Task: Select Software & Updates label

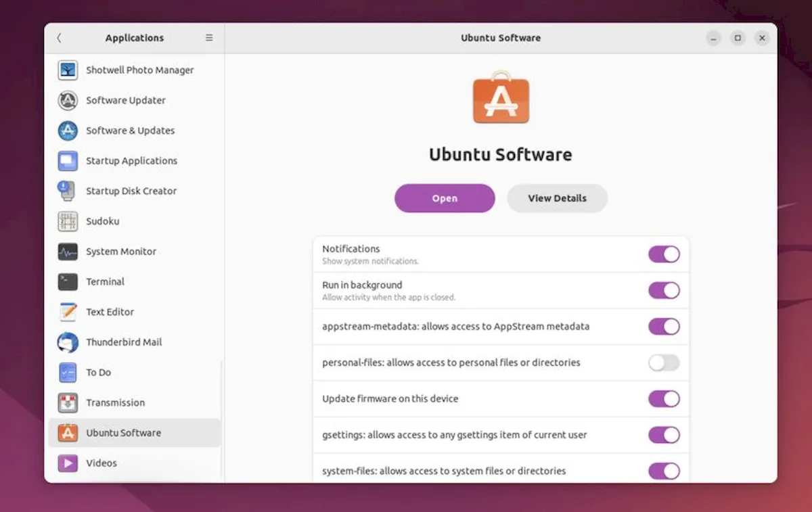Action: pos(131,131)
